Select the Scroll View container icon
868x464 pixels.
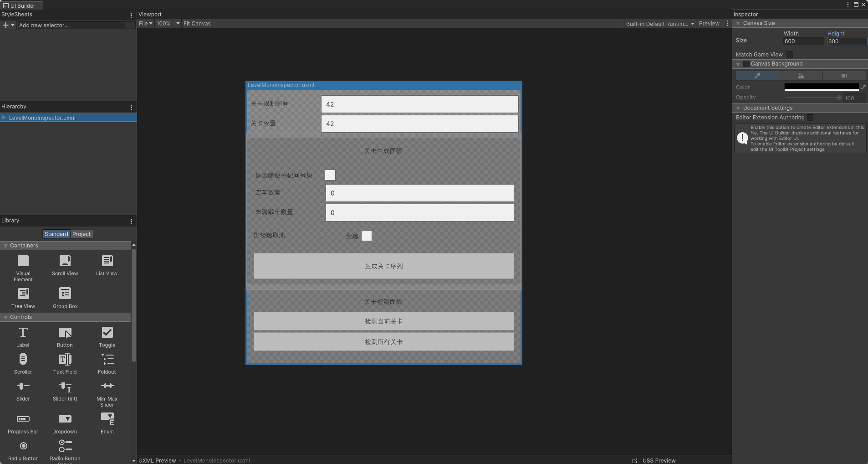click(x=65, y=261)
